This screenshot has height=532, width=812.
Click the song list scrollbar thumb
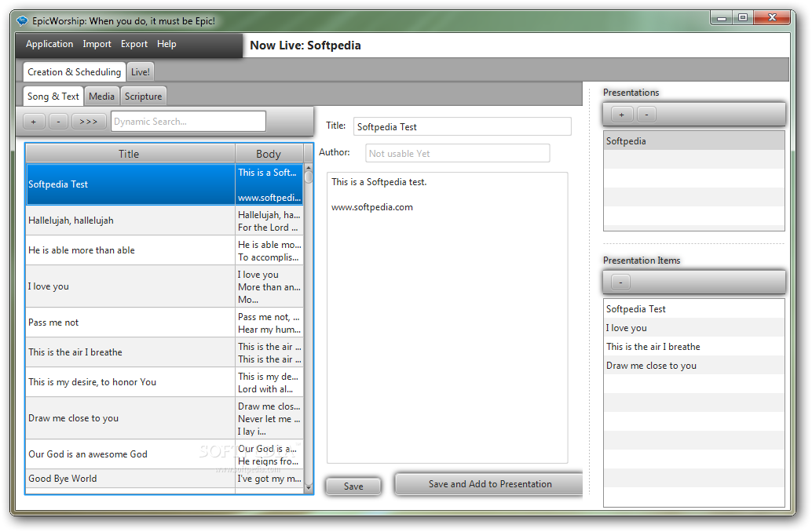point(309,177)
